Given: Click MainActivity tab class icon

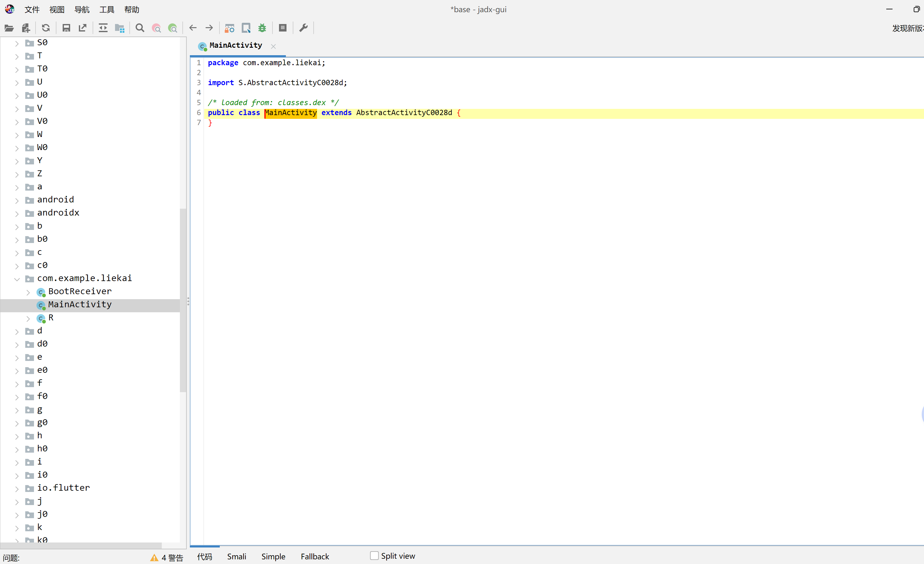Looking at the screenshot, I should tap(203, 46).
